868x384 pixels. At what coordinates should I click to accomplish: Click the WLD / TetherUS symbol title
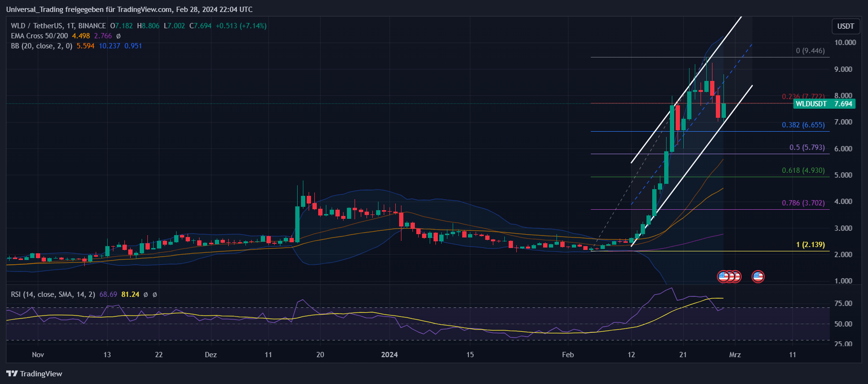[x=58, y=26]
